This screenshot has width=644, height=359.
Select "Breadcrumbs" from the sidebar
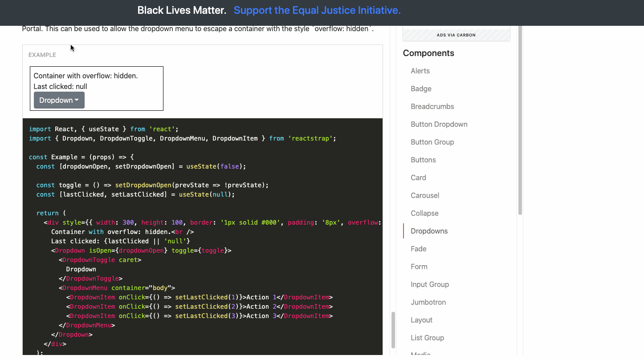pyautogui.click(x=432, y=106)
